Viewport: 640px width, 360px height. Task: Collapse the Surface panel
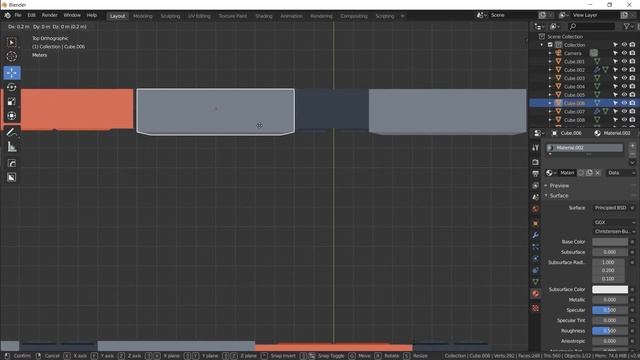pyautogui.click(x=558, y=196)
